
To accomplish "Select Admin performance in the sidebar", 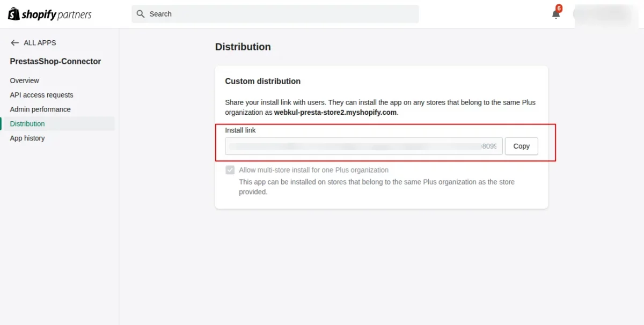I will [40, 109].
